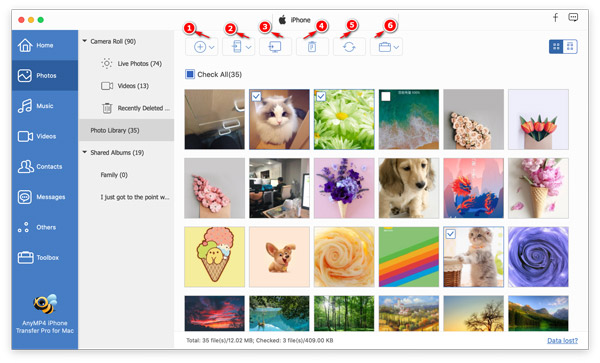This screenshot has height=363, width=600.
Task: Open the Messages section
Action: [x=45, y=197]
